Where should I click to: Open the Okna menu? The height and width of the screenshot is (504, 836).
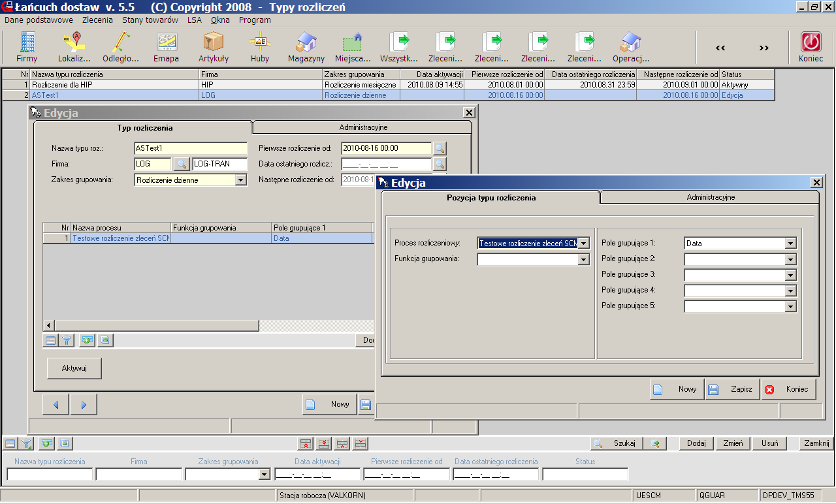220,20
